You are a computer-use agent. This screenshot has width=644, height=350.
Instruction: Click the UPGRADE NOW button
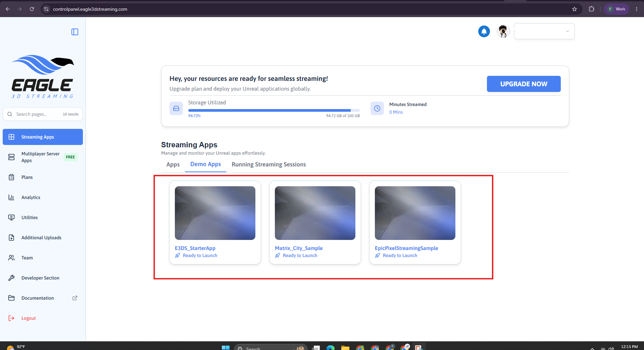524,84
